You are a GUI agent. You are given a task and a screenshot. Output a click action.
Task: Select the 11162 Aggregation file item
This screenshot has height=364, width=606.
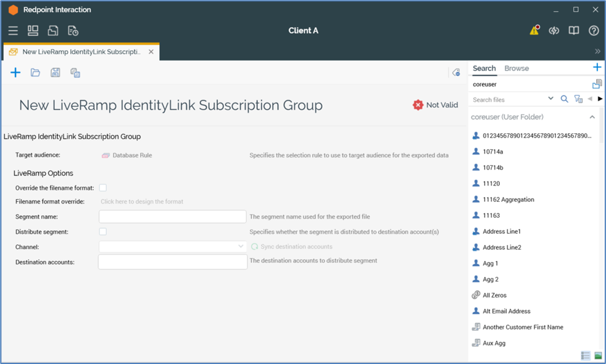pos(508,200)
